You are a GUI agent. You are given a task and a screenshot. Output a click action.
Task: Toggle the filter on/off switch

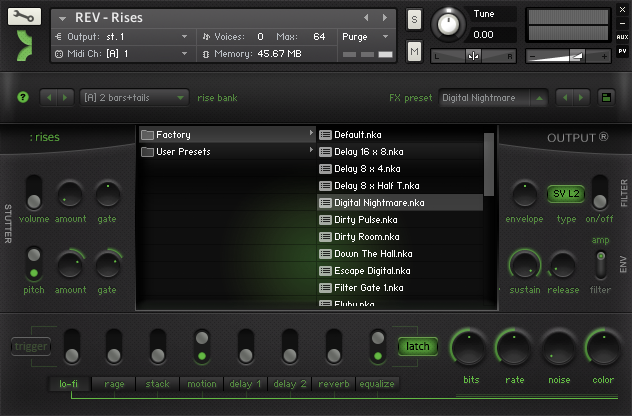tap(599, 190)
